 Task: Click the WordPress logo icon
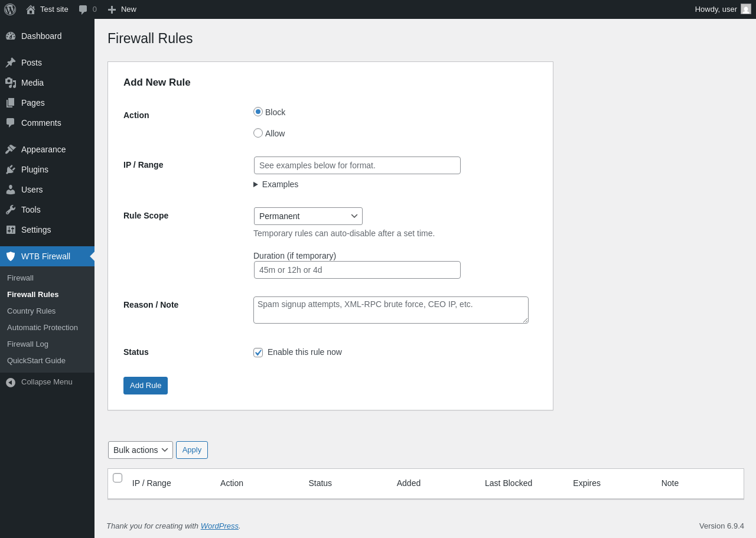click(x=10, y=9)
